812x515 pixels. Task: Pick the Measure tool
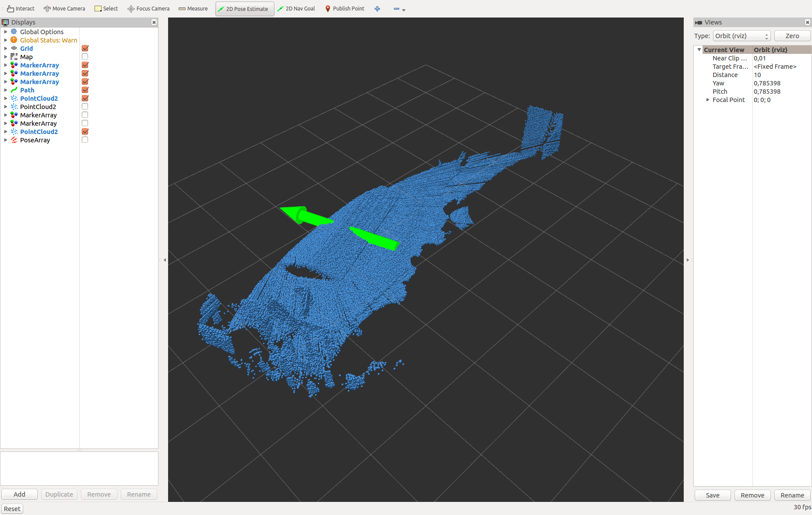coord(193,9)
